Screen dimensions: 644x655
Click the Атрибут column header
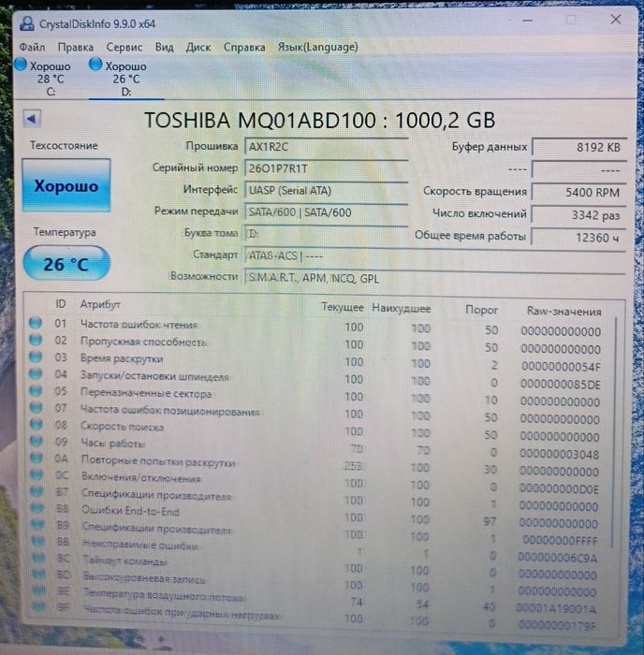[100, 304]
